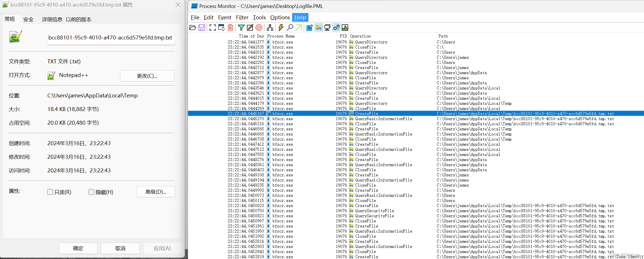Select the QueryBasicInformationFile row at 23:22:44.0445270
Screen dimensions: 644x259
416,119
